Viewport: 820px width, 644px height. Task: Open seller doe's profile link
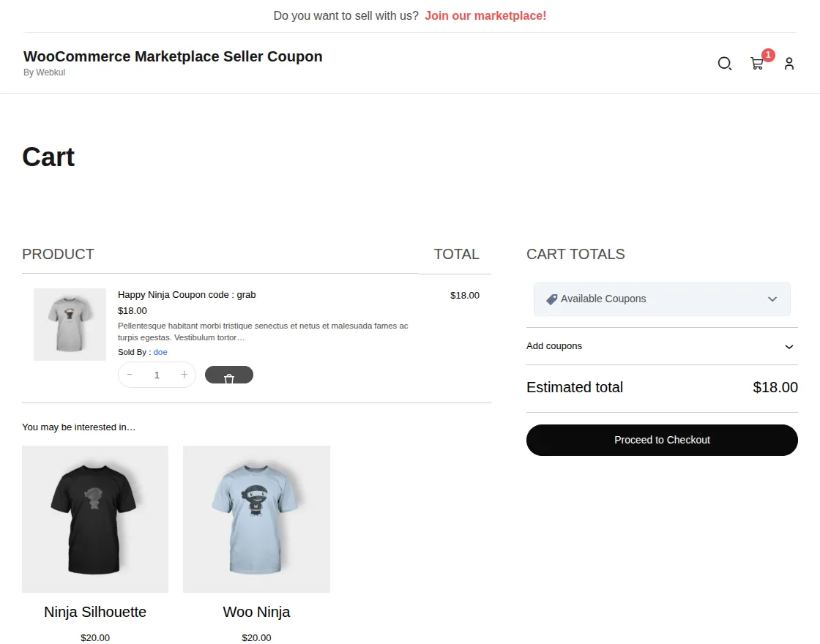point(160,352)
